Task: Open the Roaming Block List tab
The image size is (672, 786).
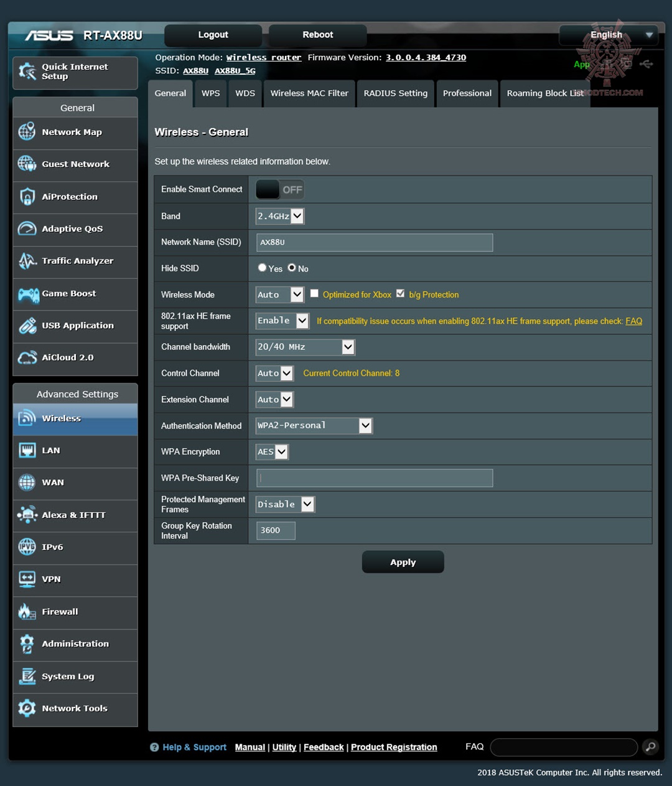Action: pyautogui.click(x=545, y=93)
